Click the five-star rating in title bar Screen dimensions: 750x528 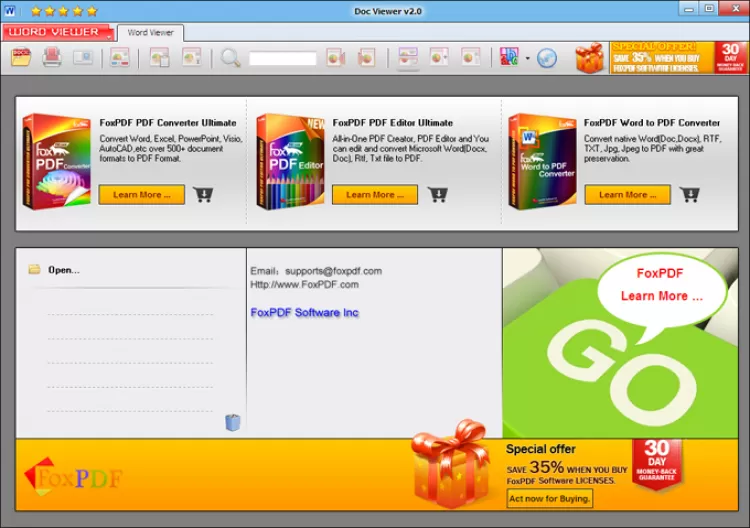64,11
